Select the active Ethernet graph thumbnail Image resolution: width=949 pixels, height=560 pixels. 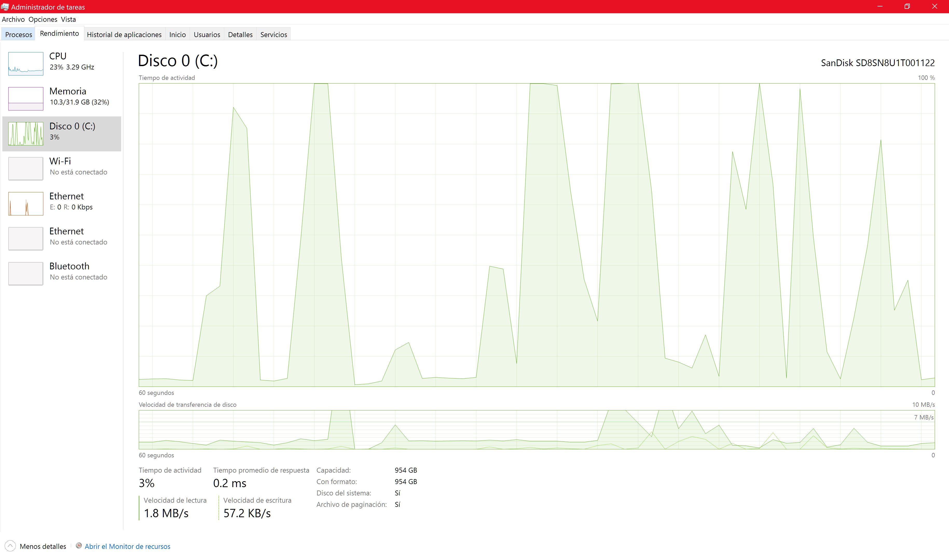click(x=26, y=204)
